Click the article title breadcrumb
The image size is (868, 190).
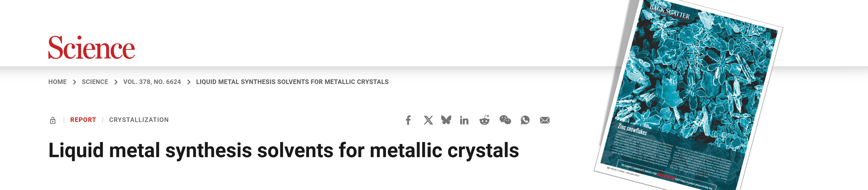point(292,82)
